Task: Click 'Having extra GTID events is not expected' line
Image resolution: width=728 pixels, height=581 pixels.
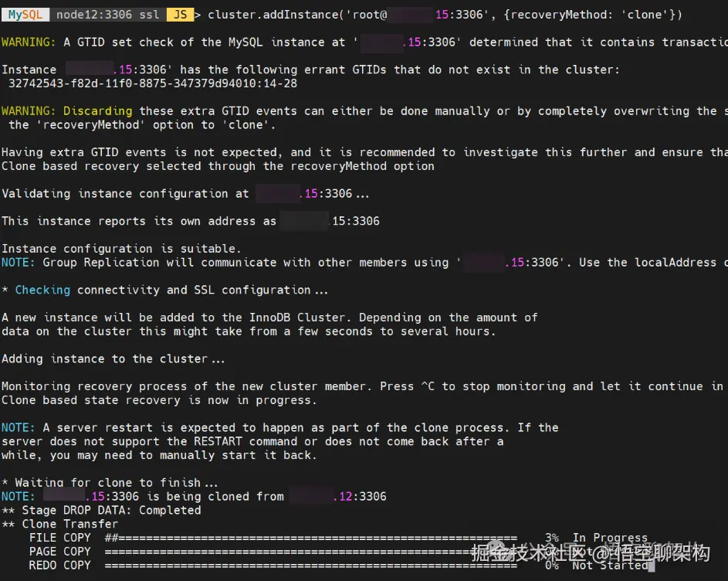Action: coord(364,152)
